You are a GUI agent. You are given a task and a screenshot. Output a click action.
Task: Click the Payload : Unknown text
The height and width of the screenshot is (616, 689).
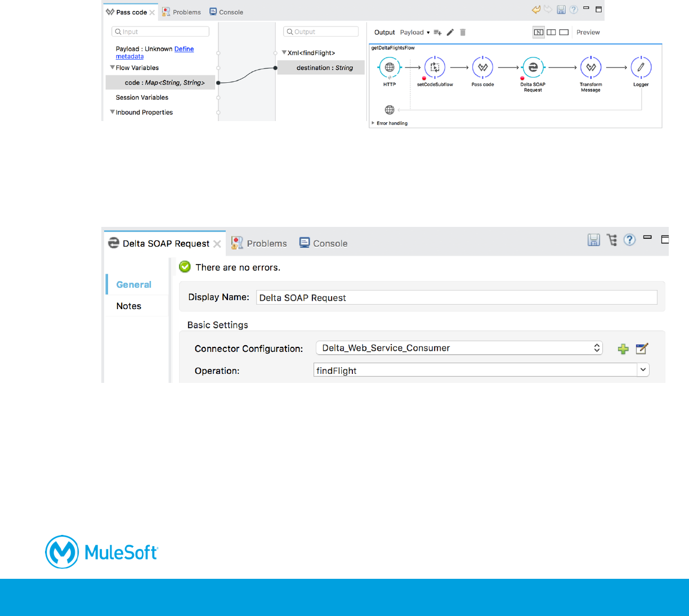tap(144, 49)
